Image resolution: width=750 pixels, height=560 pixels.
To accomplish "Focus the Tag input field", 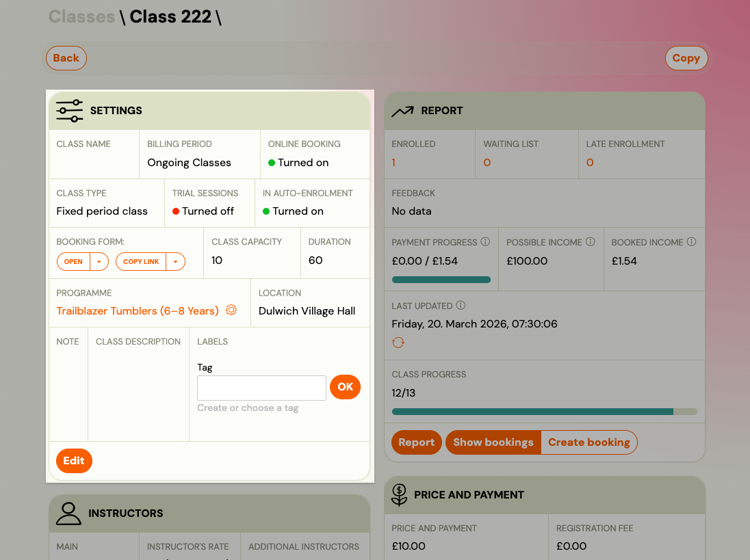I will [261, 388].
